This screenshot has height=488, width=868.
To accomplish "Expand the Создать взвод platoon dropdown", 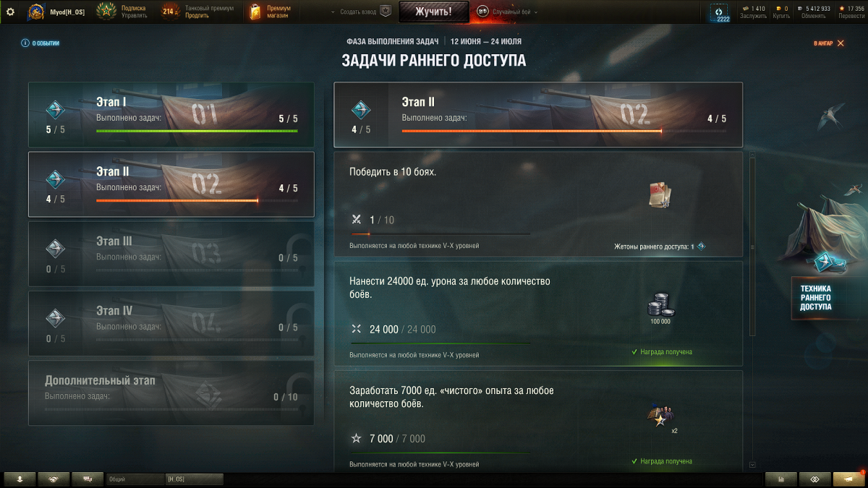I will click(359, 12).
